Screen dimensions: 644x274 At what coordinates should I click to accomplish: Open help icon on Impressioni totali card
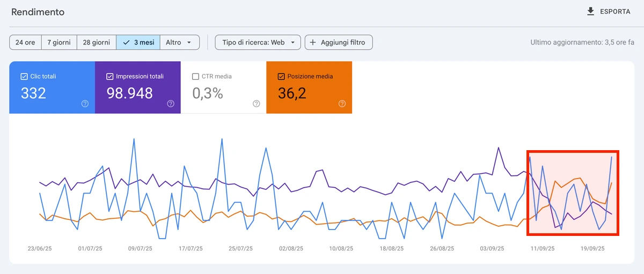[x=171, y=104]
